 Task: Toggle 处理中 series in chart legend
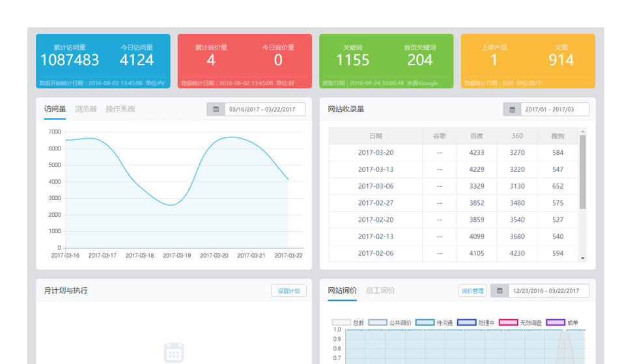click(x=476, y=322)
